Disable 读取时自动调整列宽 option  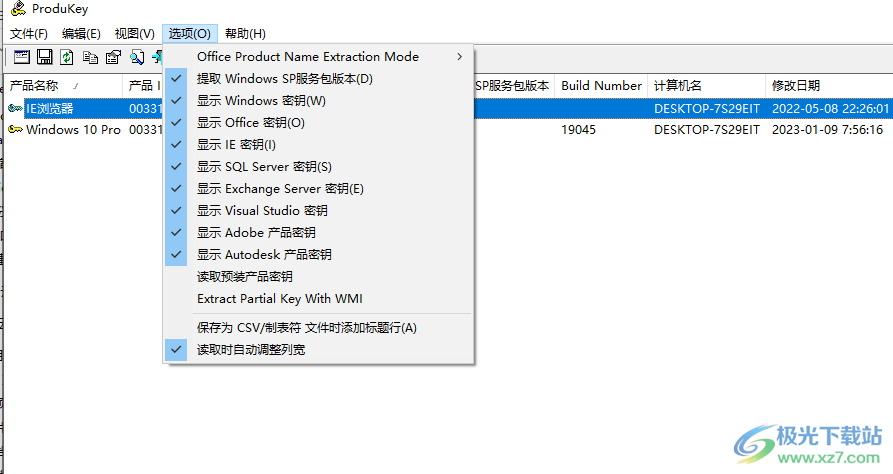coord(319,350)
